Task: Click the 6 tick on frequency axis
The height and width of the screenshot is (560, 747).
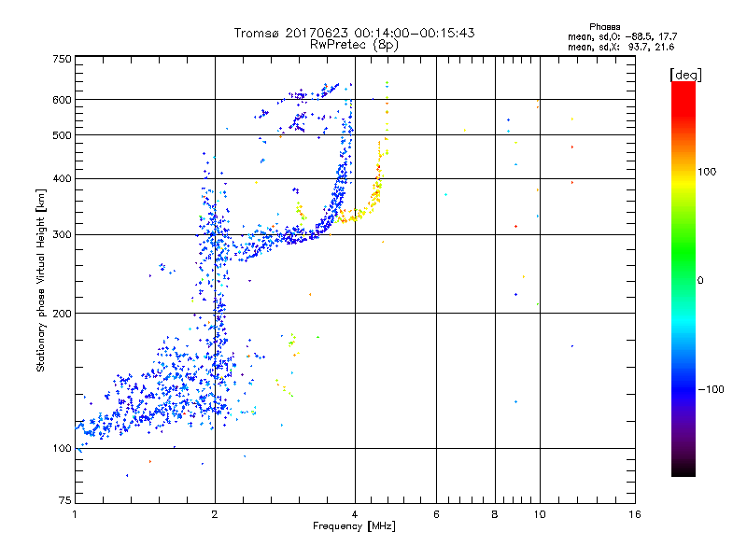Action: pos(436,515)
